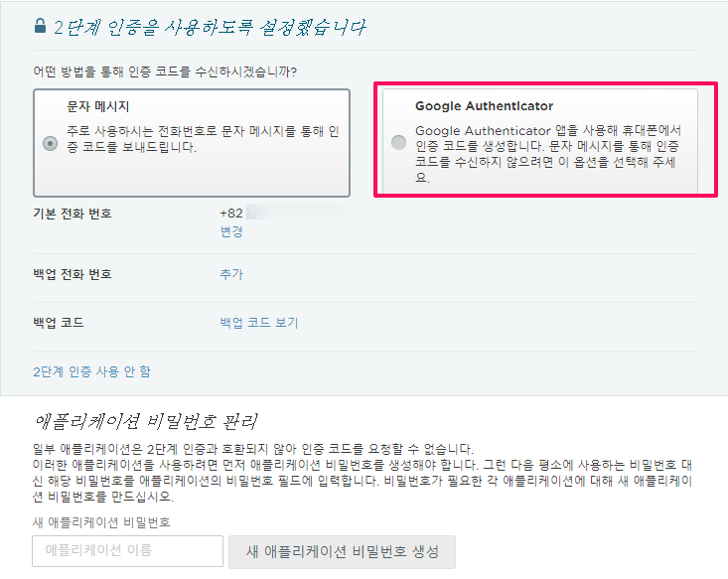The width and height of the screenshot is (728, 579).
Task: Click the 2단계 인증을 사용하도록 설정했습니다 heading
Action: pos(210,28)
